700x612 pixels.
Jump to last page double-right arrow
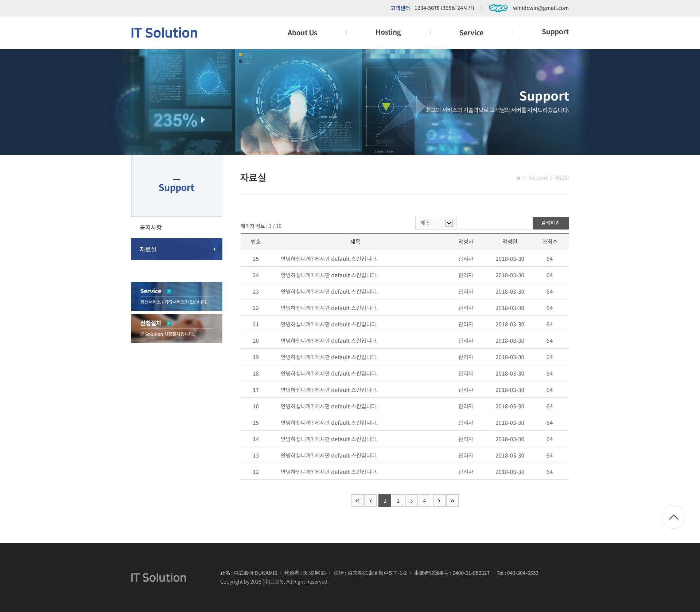[452, 501]
